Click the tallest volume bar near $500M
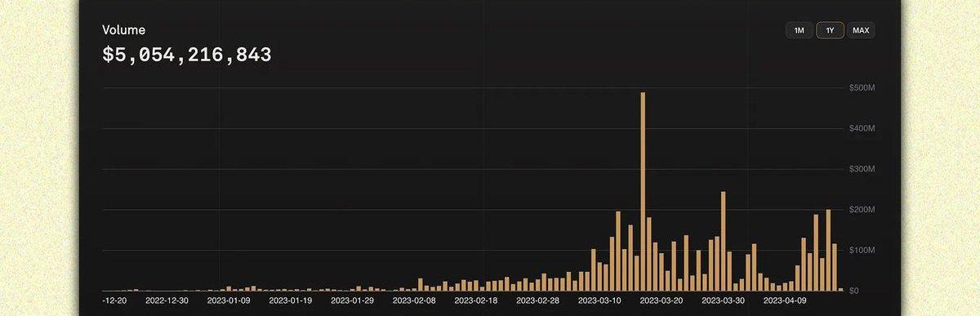 (x=643, y=191)
